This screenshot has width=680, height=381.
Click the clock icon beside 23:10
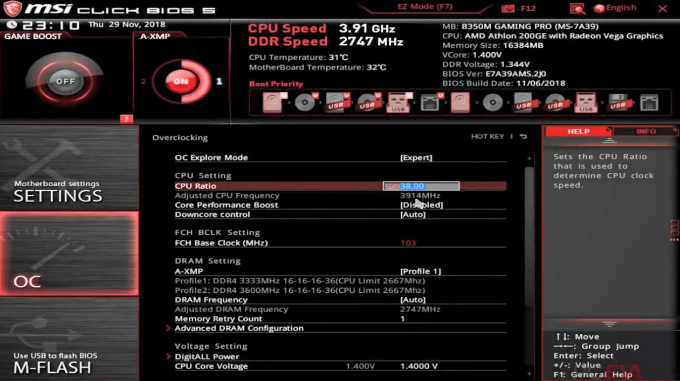[12, 25]
